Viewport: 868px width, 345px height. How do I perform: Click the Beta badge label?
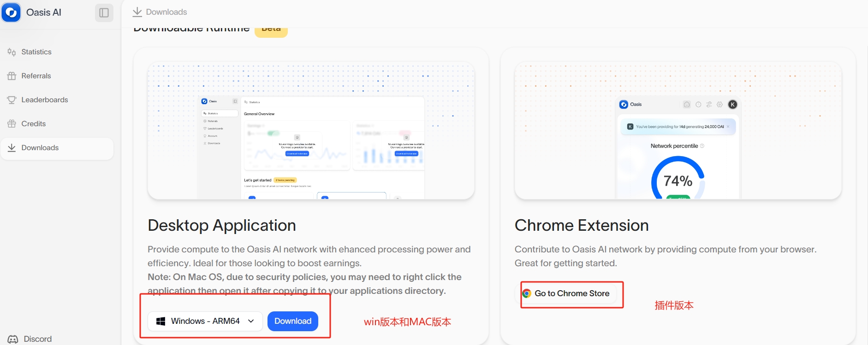pyautogui.click(x=271, y=31)
